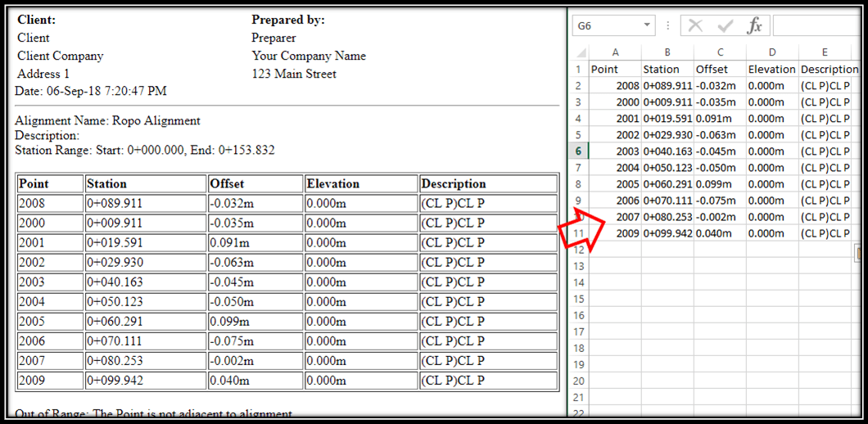The image size is (868, 424).
Task: Select column C header in Excel
Action: pos(721,52)
